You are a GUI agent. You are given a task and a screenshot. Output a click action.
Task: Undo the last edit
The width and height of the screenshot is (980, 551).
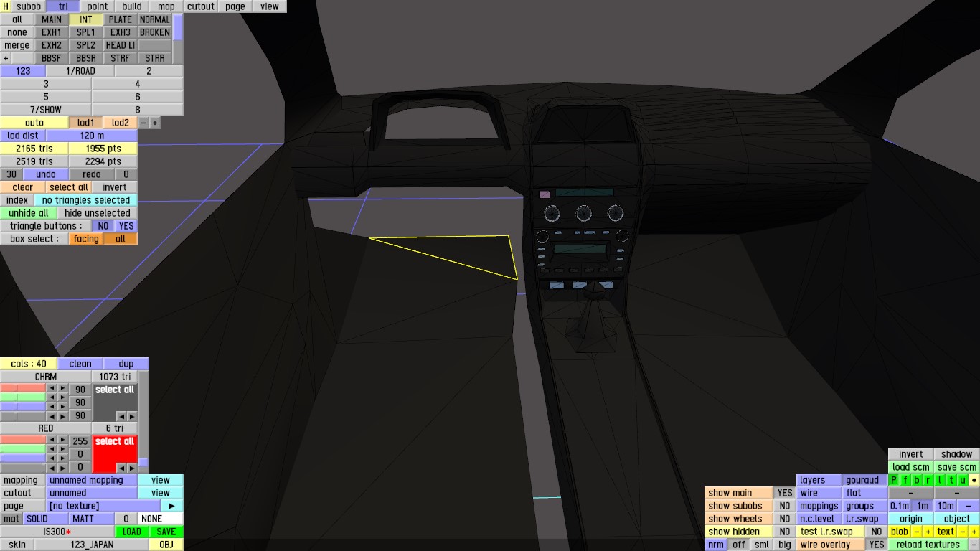(46, 174)
